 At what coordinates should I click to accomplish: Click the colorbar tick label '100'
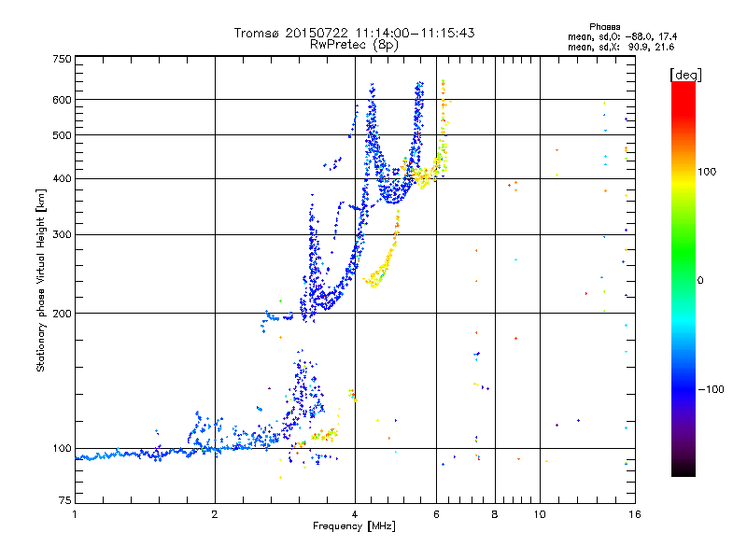[x=707, y=172]
